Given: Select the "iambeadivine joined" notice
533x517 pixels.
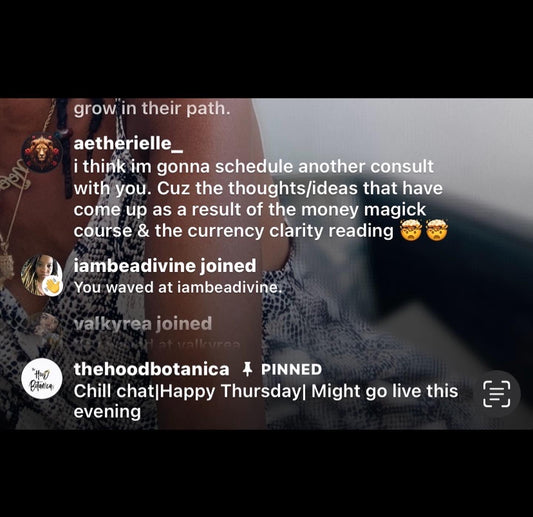Looking at the screenshot, I should (x=165, y=265).
